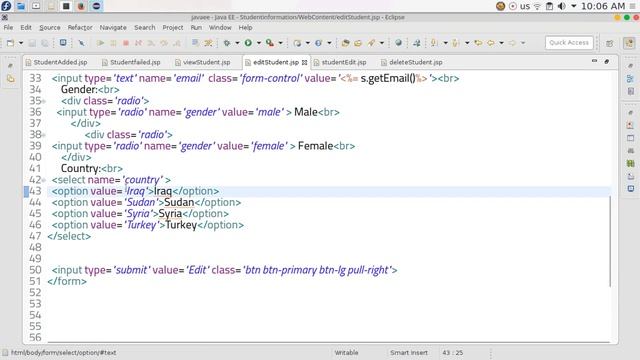Click the Open Type toolbar icon

point(345,43)
